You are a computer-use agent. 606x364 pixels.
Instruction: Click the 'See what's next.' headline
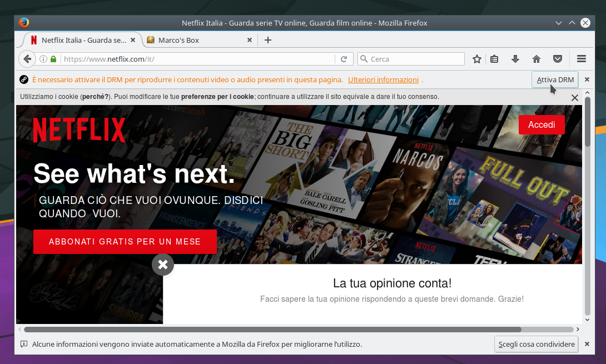coord(135,173)
